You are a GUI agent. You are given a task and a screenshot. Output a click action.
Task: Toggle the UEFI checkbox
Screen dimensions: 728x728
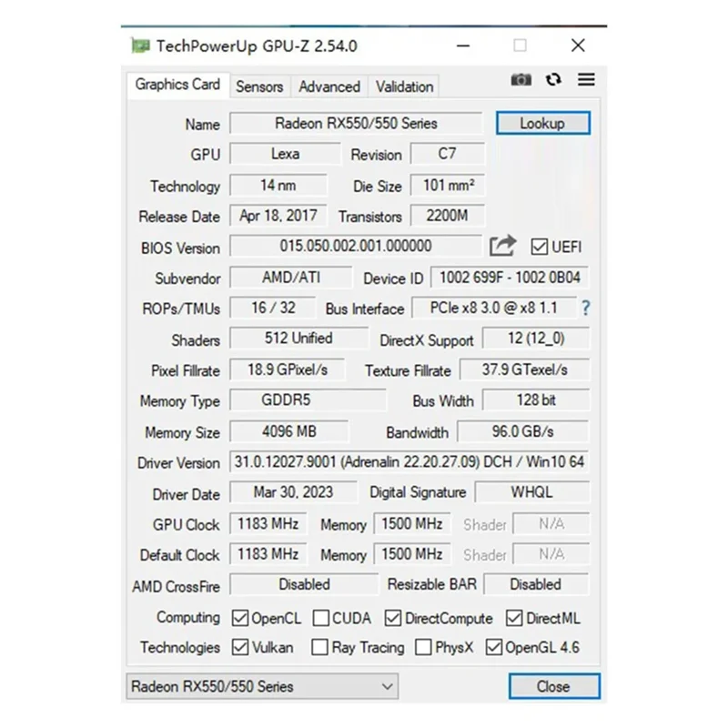pyautogui.click(x=539, y=247)
